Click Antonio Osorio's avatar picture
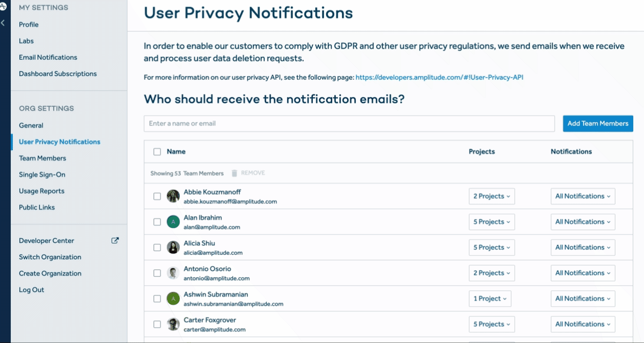 173,272
